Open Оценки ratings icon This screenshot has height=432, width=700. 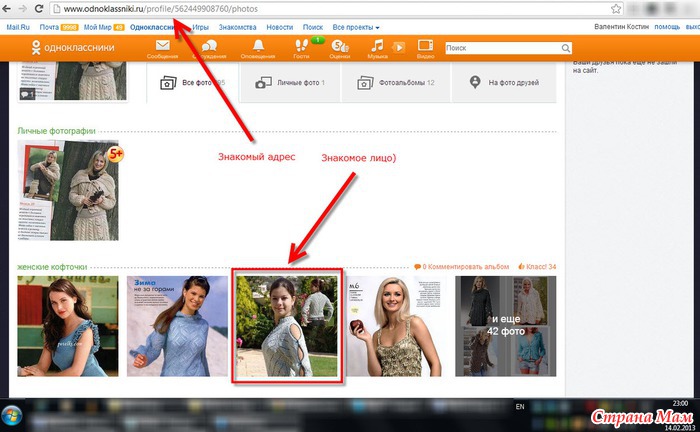pos(340,49)
